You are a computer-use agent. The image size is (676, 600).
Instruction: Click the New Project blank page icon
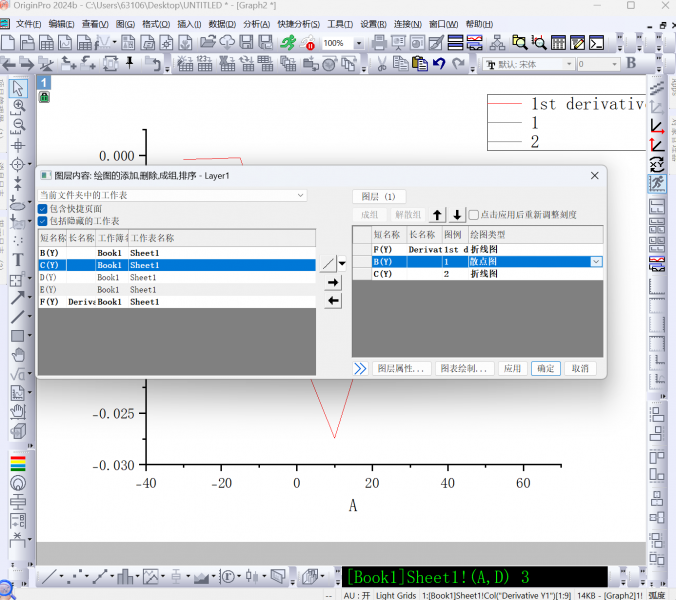tap(8, 43)
